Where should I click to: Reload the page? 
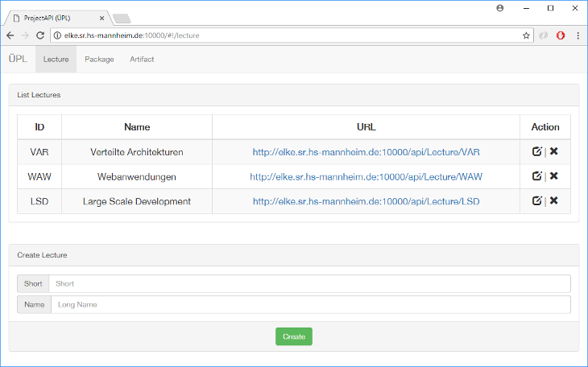tap(40, 35)
